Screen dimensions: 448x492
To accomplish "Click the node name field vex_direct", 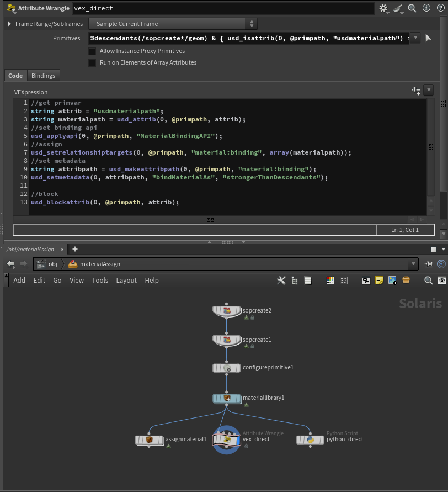I will tap(223, 8).
